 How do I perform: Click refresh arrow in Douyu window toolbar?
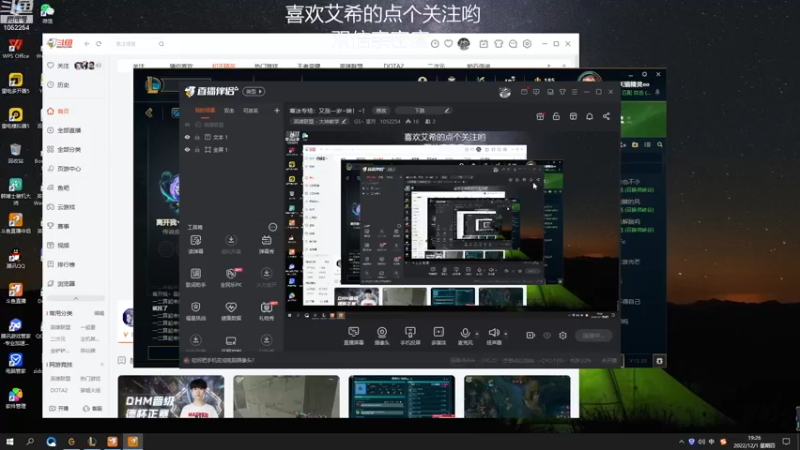(x=99, y=44)
